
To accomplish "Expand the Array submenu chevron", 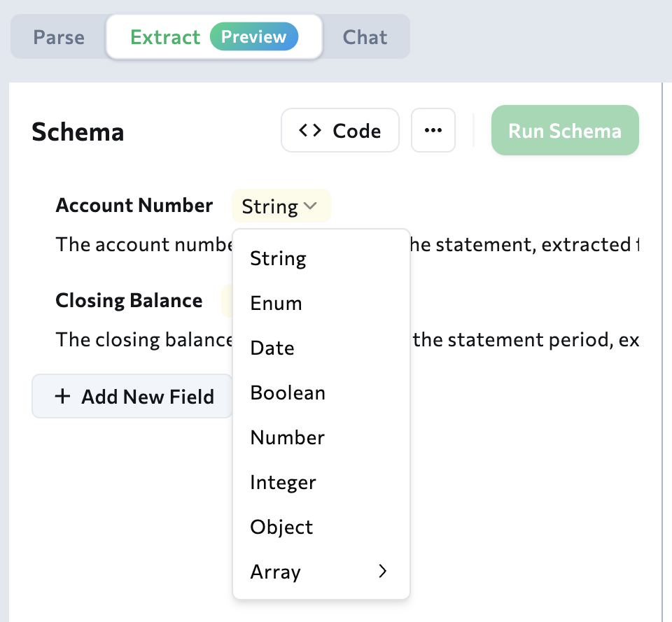I will (x=382, y=572).
